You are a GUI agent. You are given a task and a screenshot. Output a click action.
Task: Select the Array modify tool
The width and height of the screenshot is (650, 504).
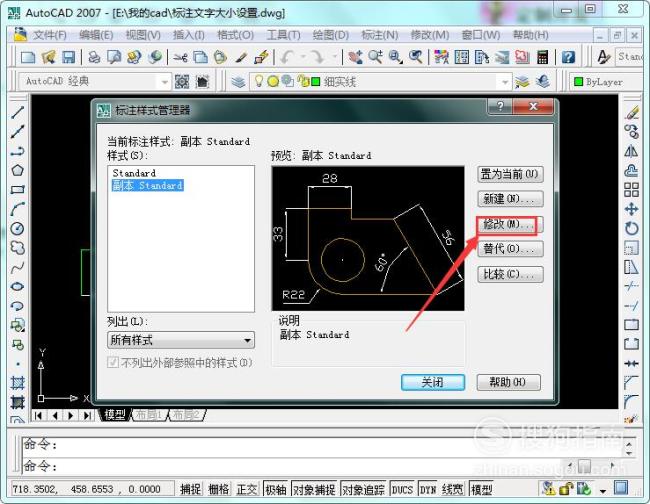point(631,190)
